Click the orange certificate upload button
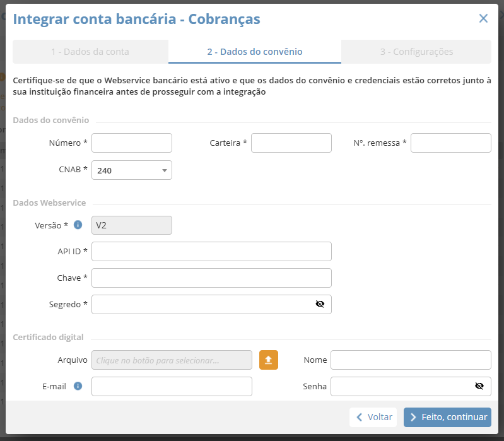Image resolution: width=504 pixels, height=441 pixels. (269, 360)
